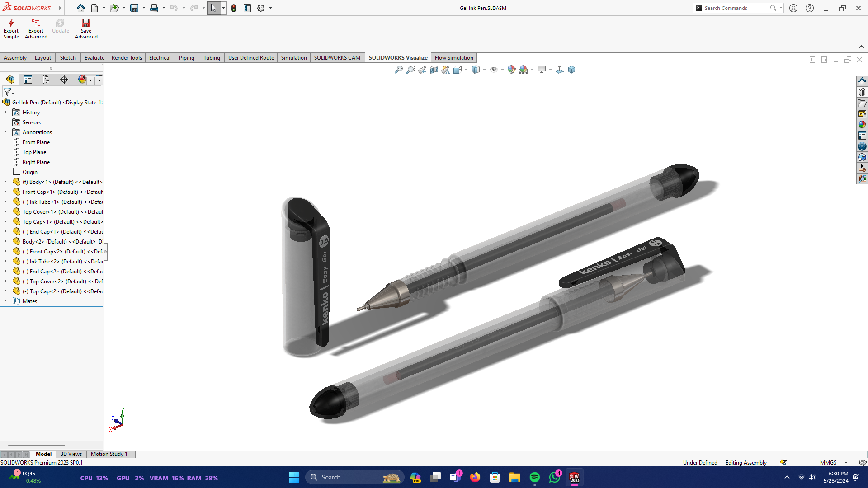Screen dimensions: 868x488
Task: Expand the Mates folder in tree
Action: (x=5, y=301)
